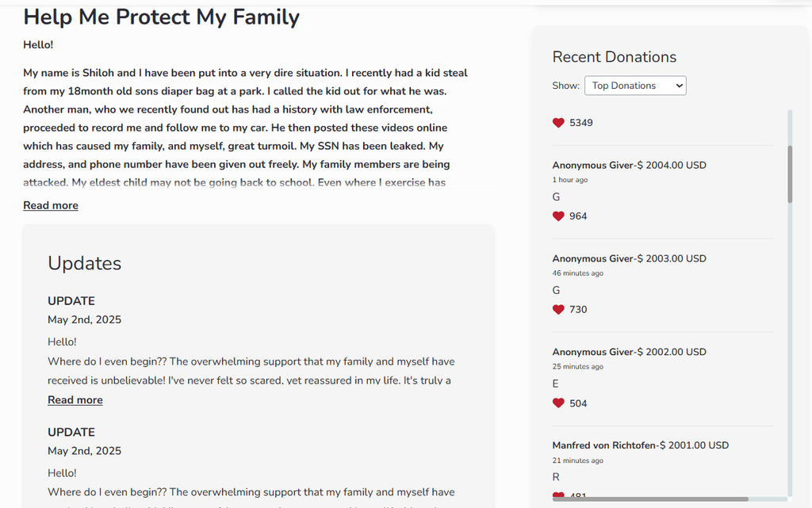Select the $2003.00 USD donation entry name
This screenshot has height=508, width=812.
click(592, 259)
